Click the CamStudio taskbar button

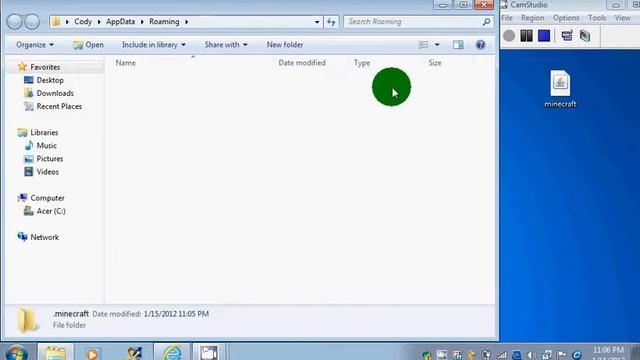pyautogui.click(x=209, y=353)
